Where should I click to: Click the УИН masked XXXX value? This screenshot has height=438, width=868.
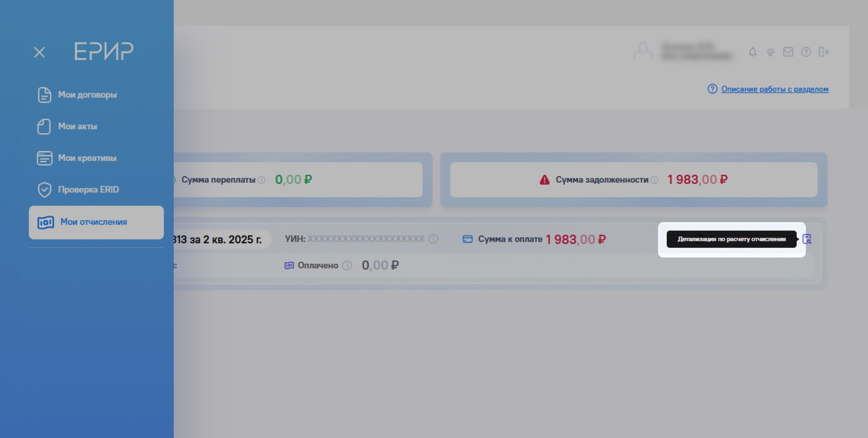coord(366,239)
